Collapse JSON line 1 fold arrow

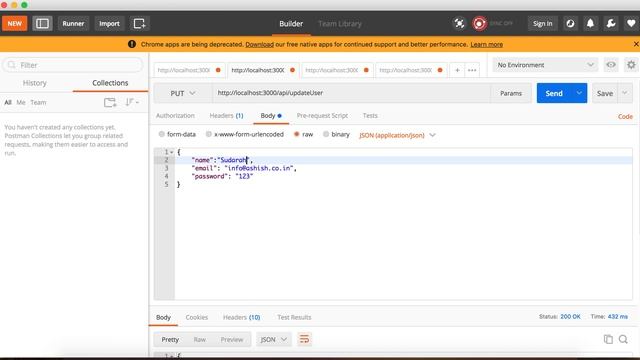172,152
